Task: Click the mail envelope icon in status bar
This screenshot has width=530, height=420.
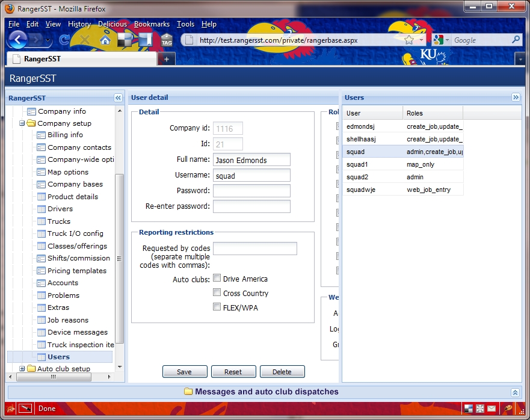Action: tap(491, 409)
